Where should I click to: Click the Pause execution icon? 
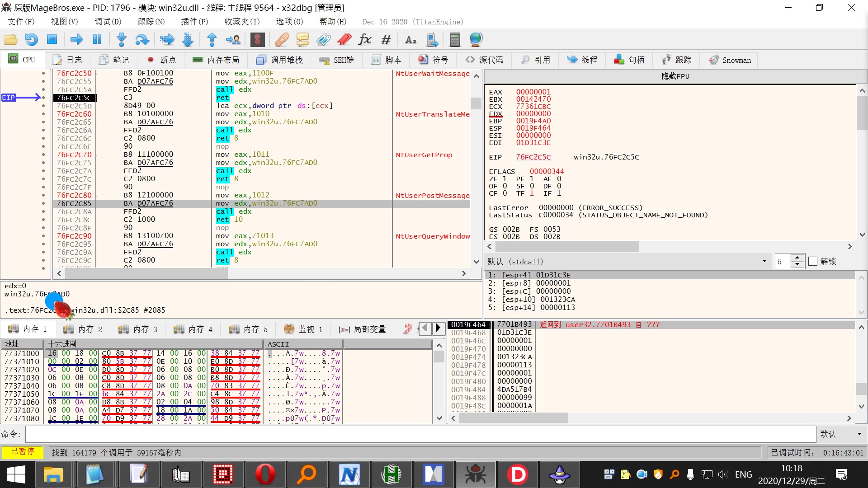click(97, 40)
